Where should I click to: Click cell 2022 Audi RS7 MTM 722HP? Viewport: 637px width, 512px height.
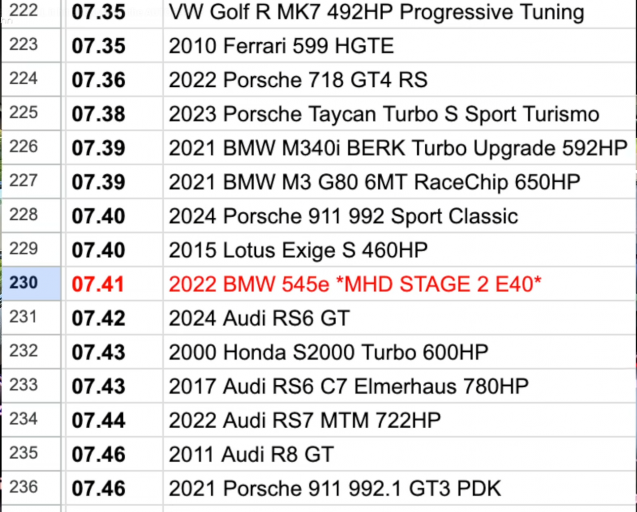pos(400,420)
